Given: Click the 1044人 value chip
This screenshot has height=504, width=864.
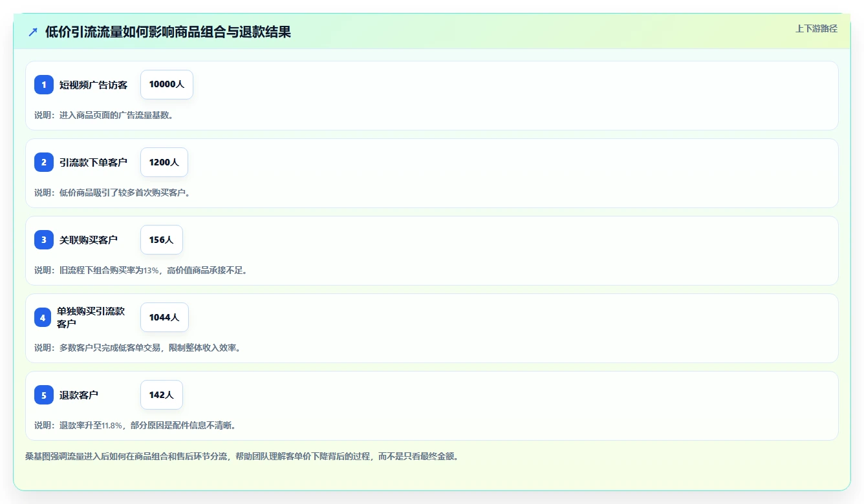Looking at the screenshot, I should coord(164,317).
